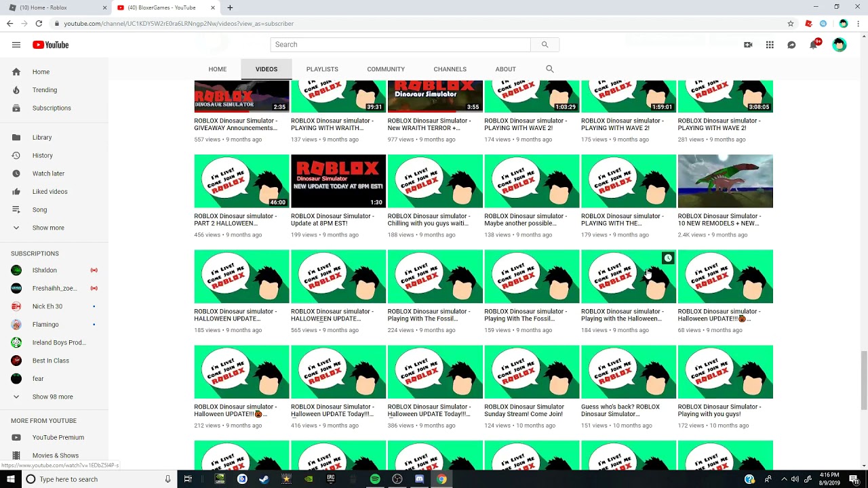868x488 pixels.
Task: Click the browser address bar
Action: (420, 24)
